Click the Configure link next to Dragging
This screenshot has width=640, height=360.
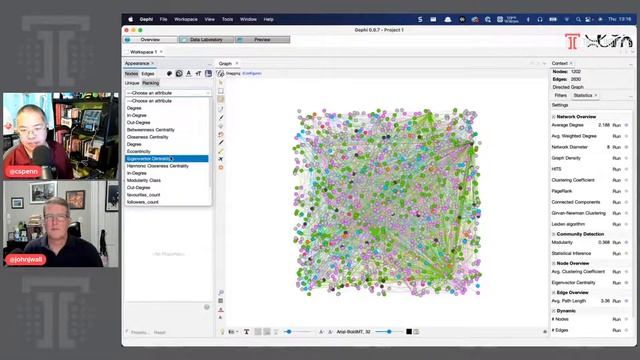coord(252,73)
